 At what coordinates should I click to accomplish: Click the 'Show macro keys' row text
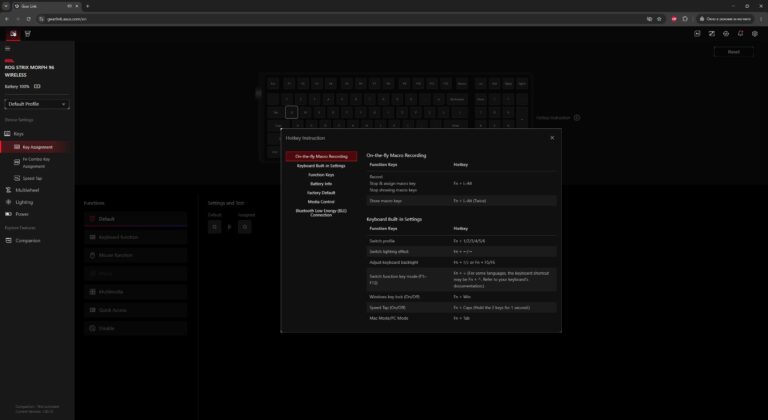(385, 201)
